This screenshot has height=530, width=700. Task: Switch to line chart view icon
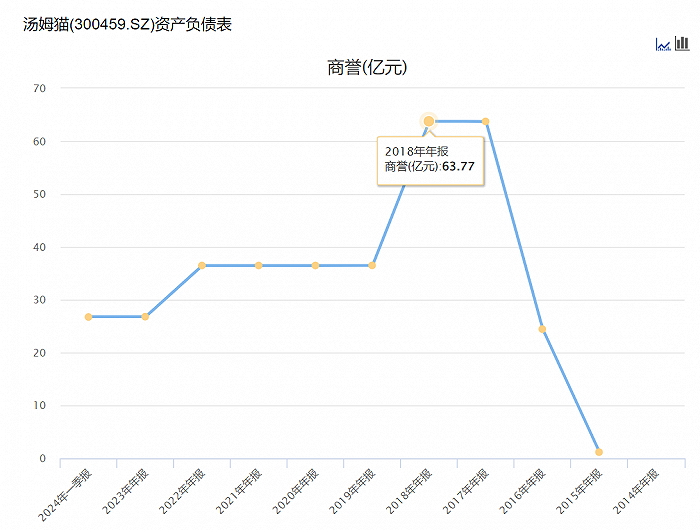coord(663,44)
